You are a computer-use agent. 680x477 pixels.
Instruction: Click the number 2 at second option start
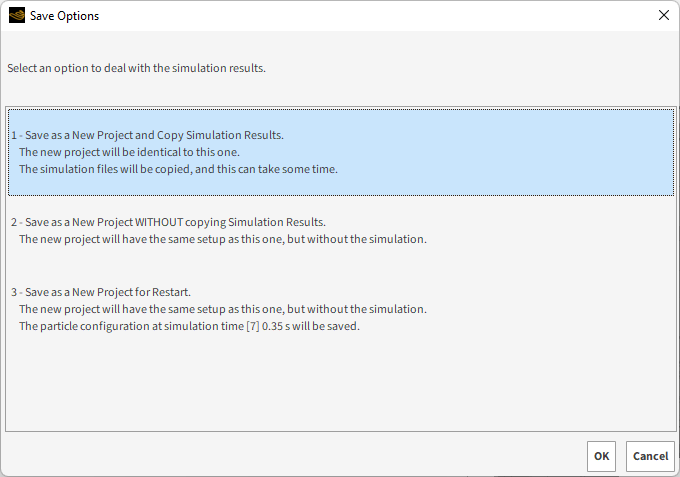[x=14, y=222]
